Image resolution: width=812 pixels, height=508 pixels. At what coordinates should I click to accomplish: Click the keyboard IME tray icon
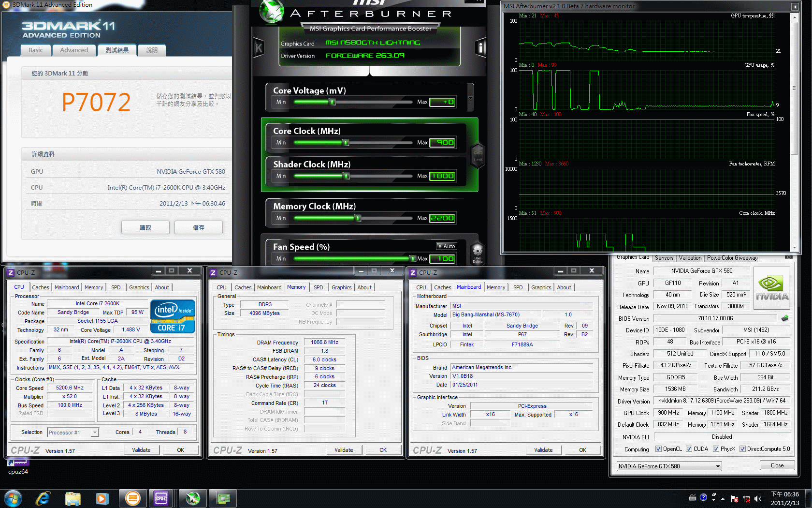[x=692, y=497]
